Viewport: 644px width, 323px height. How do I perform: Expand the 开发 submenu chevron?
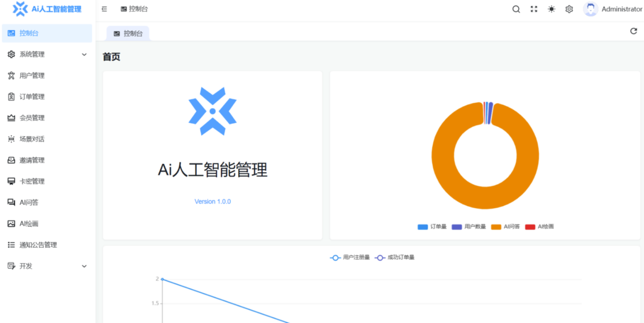(85, 266)
